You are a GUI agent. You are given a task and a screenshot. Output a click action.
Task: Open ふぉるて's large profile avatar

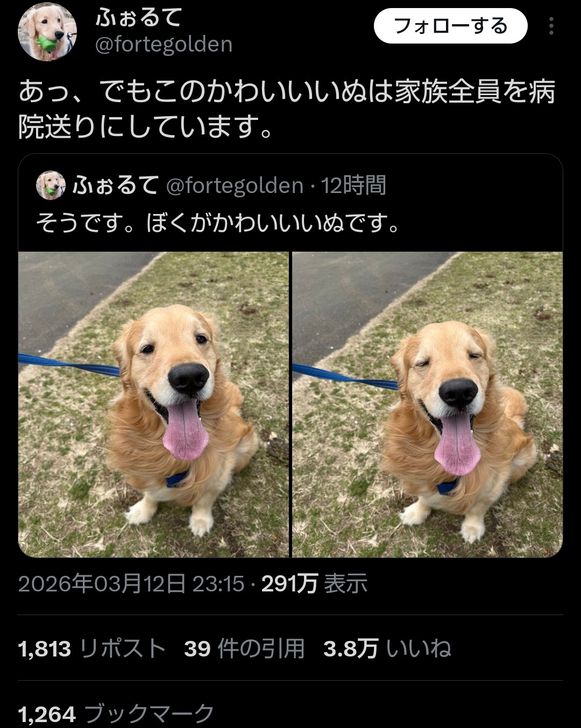(47, 32)
